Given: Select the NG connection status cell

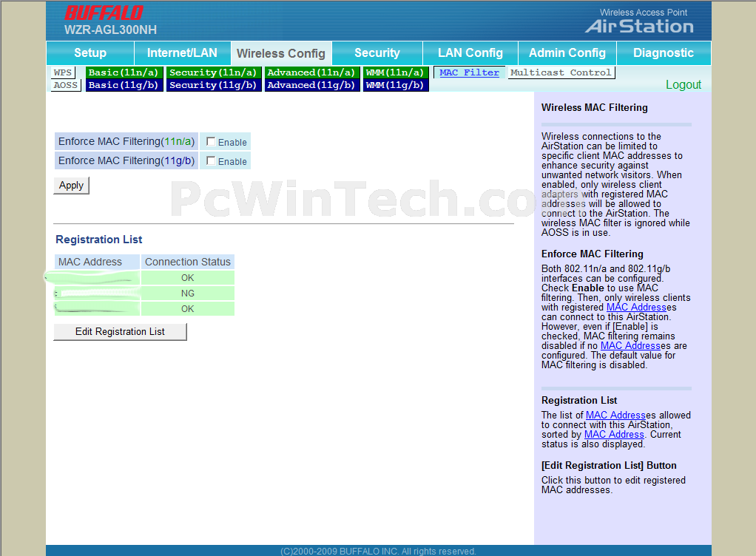Looking at the screenshot, I should [188, 294].
